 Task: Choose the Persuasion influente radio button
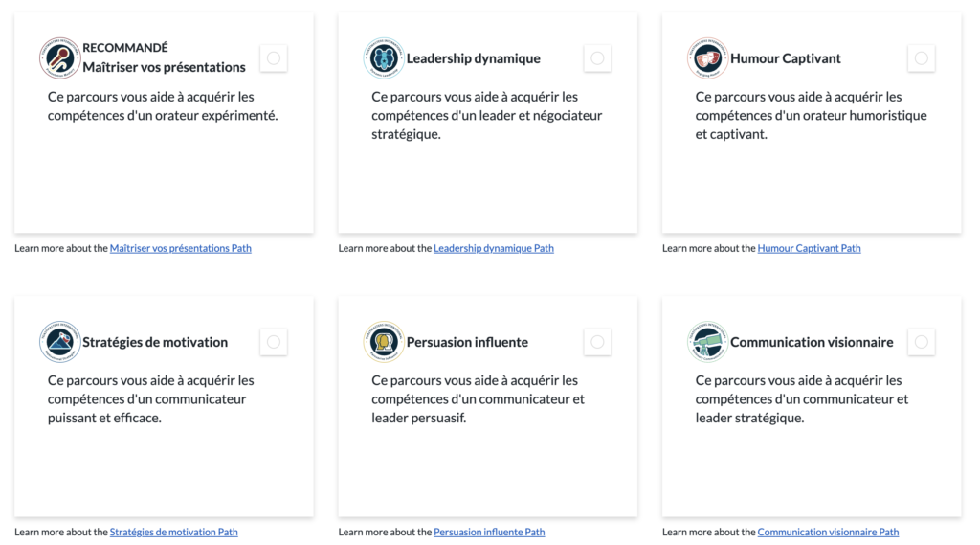click(x=597, y=342)
